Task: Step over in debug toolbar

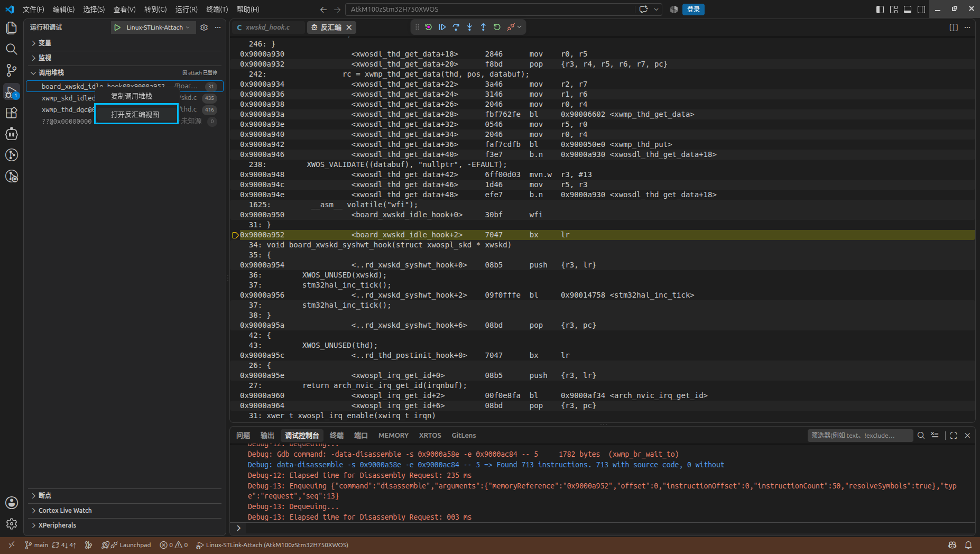Action: coord(456,27)
